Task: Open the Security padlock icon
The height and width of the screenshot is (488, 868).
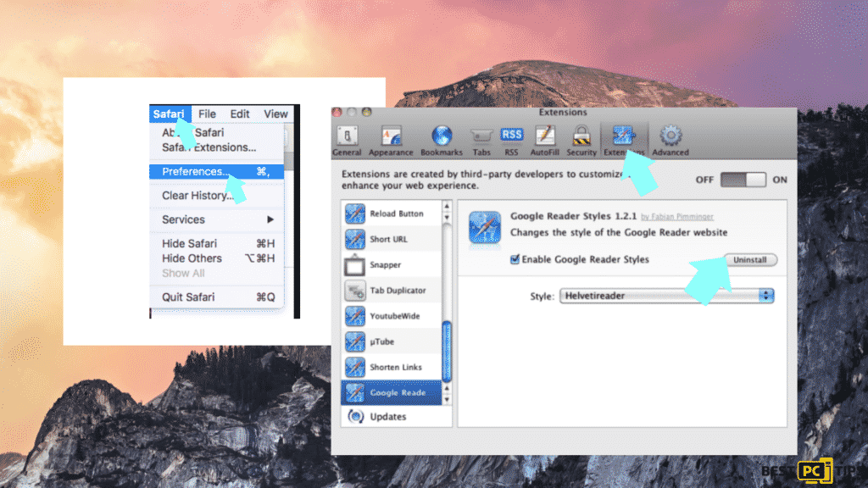Action: (x=581, y=136)
